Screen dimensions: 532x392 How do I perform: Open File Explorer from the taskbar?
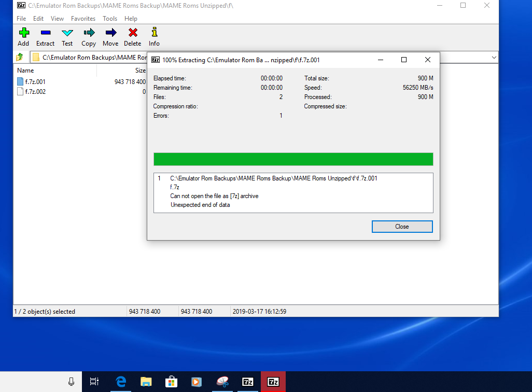click(x=146, y=382)
